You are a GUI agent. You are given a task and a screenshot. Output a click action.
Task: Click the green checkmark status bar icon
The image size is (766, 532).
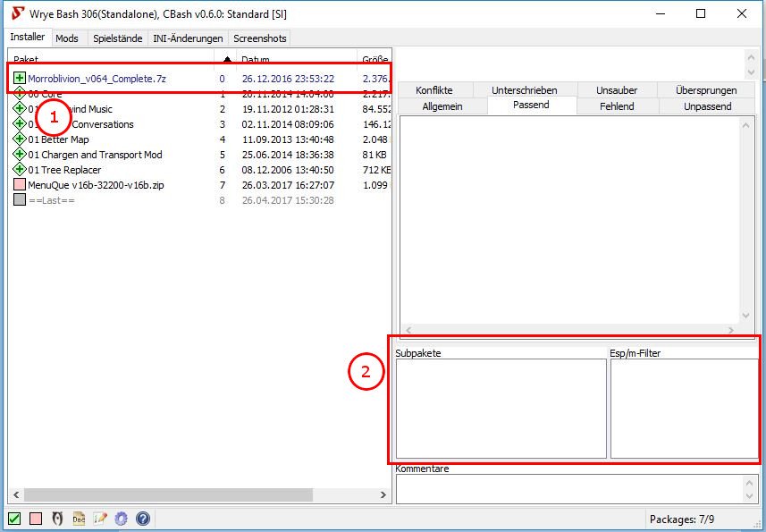(14, 519)
